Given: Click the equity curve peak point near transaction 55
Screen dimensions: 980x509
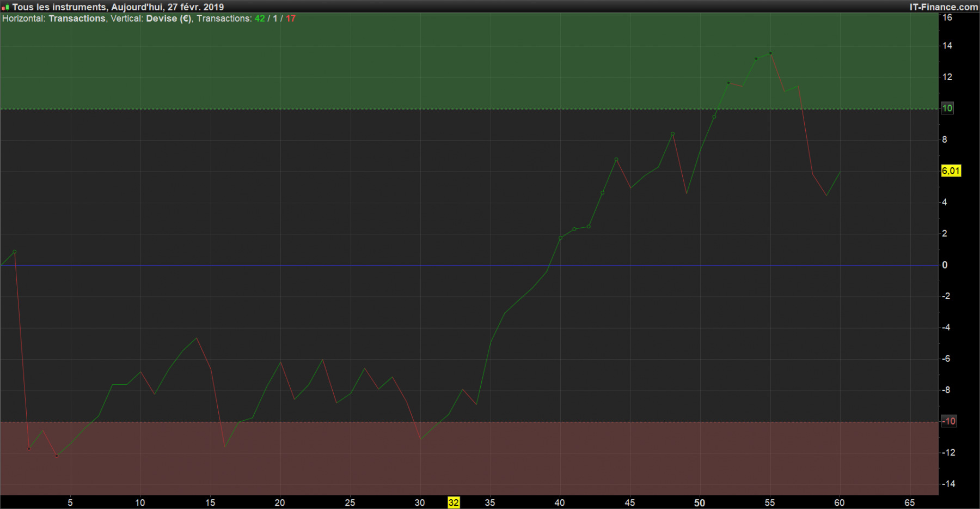Looking at the screenshot, I should coord(770,53).
